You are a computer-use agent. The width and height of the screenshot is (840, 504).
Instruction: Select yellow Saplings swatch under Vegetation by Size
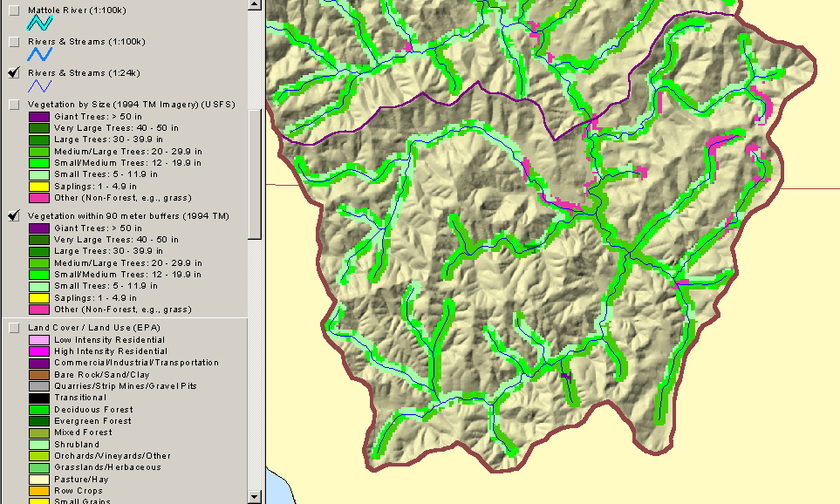(39, 187)
